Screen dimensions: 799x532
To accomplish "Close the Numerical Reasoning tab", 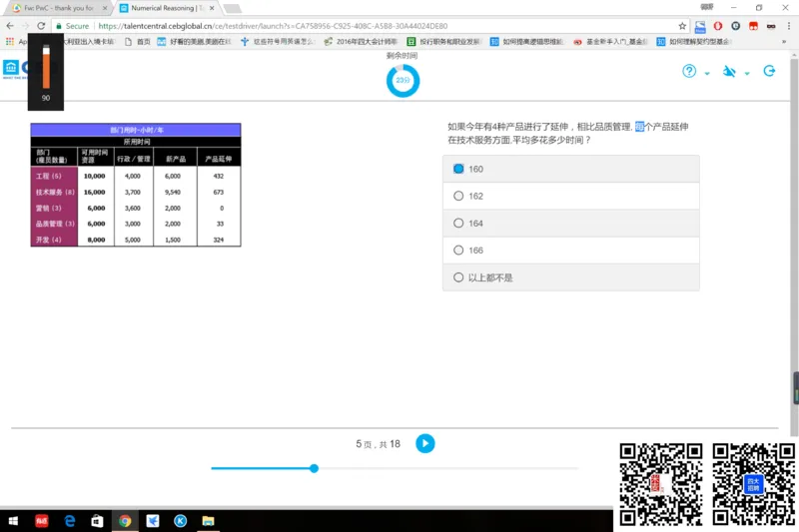I will [212, 8].
